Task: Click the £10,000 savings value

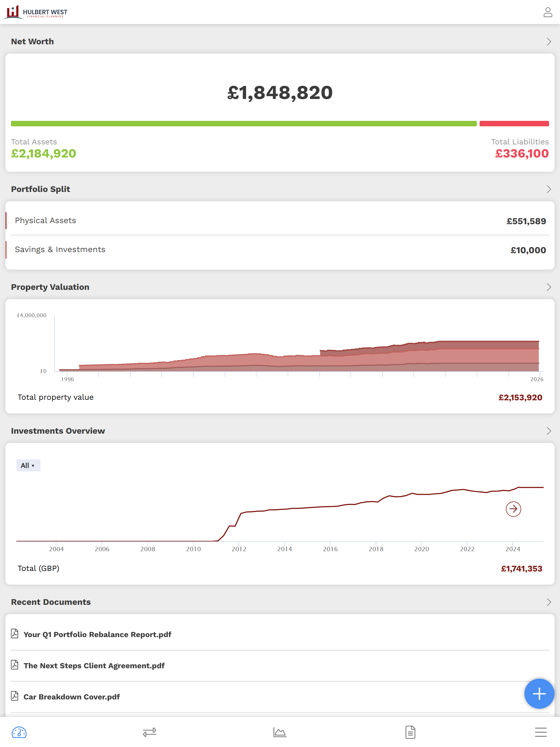Action: [x=528, y=250]
